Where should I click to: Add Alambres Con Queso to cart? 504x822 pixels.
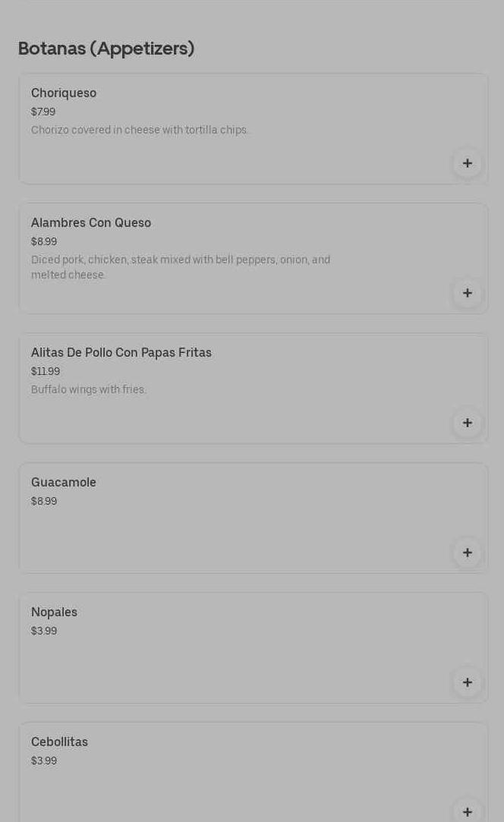click(x=467, y=293)
